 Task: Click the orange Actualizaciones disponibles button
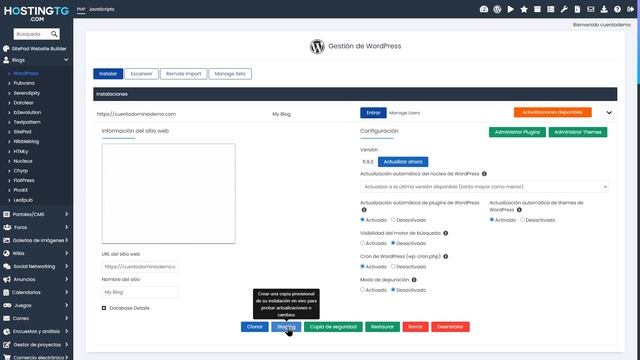[553, 112]
